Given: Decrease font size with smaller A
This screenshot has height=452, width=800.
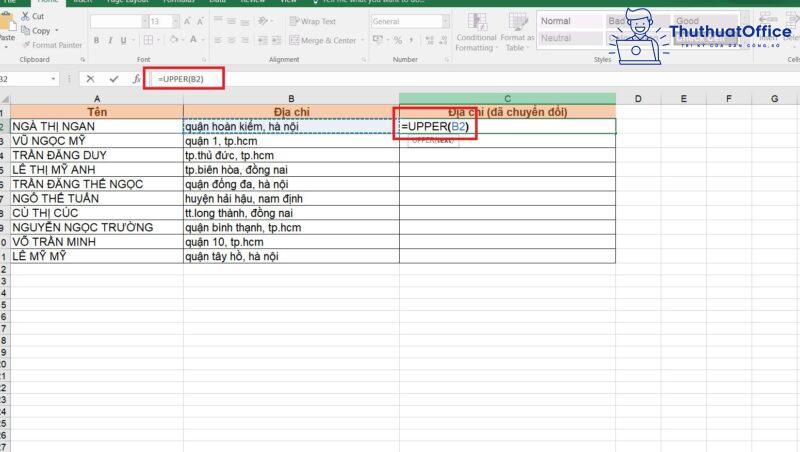Looking at the screenshot, I should (201, 21).
